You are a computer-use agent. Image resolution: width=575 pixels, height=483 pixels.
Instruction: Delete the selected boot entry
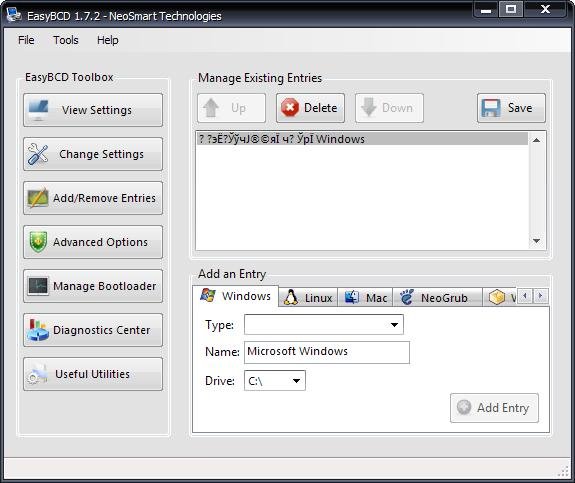coord(310,108)
